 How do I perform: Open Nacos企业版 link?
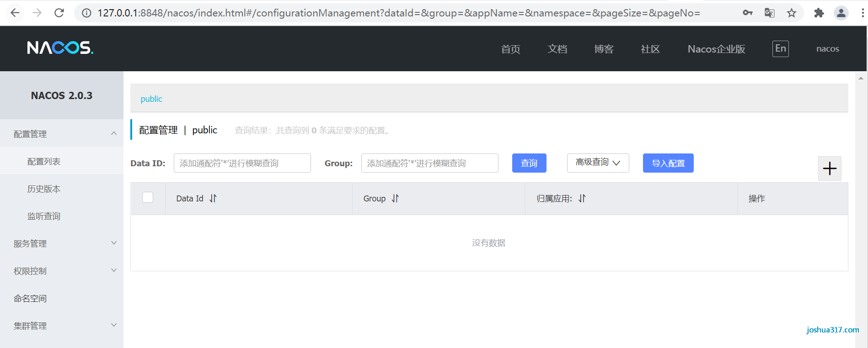717,49
